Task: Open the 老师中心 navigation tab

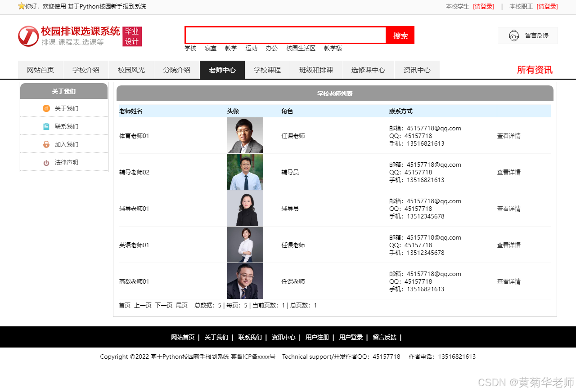Action: 222,70
